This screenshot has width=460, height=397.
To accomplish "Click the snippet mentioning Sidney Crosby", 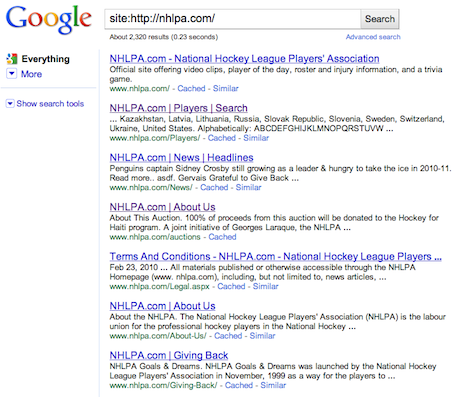I will (280, 173).
